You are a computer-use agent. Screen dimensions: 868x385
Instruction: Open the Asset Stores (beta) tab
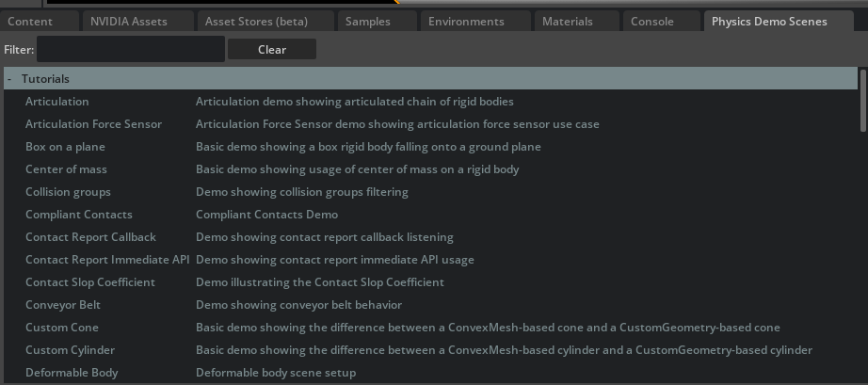pyautogui.click(x=265, y=21)
